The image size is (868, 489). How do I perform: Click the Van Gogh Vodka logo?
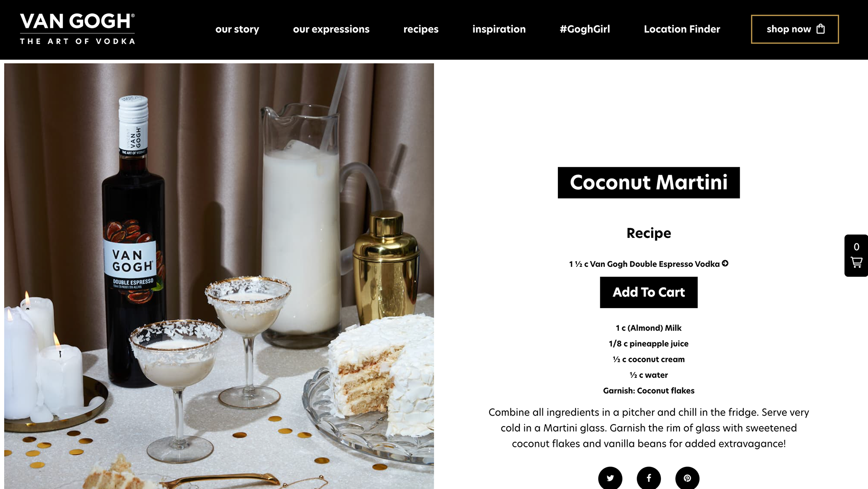tap(77, 29)
